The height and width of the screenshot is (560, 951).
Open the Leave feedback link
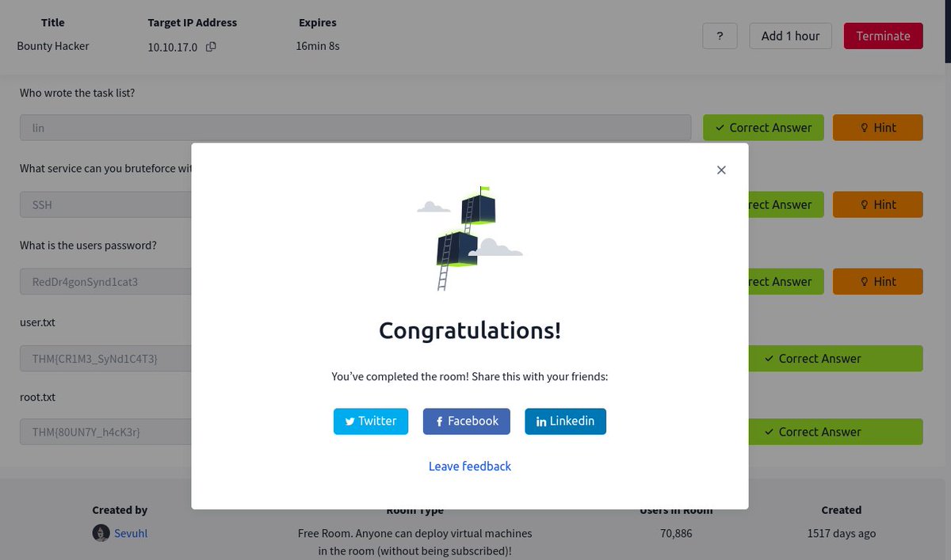(470, 467)
